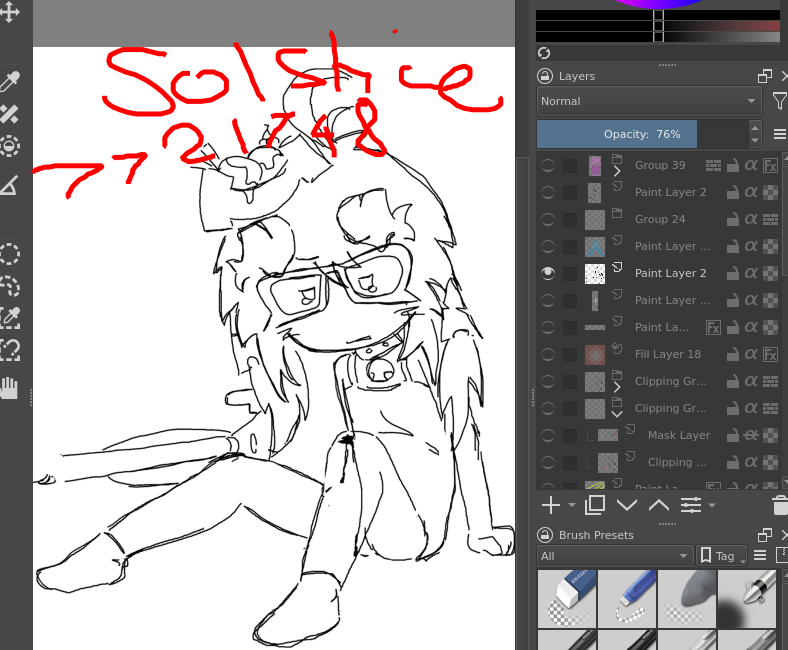Move layer up with up-arrow icon
788x650 pixels.
[x=658, y=505]
